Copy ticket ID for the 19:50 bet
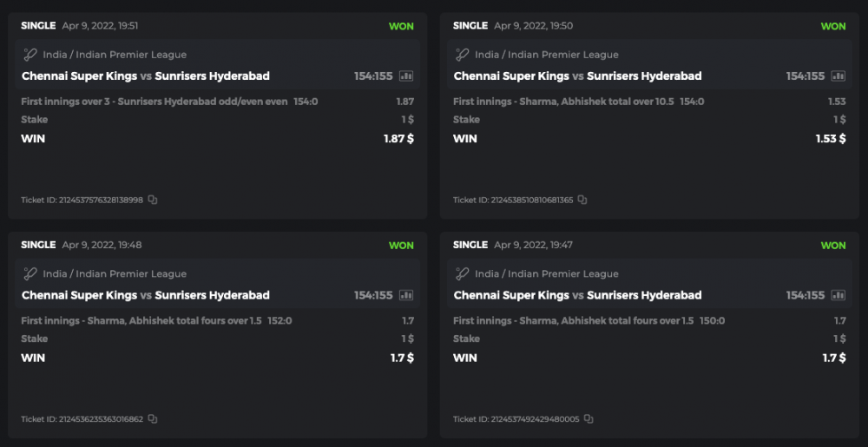The height and width of the screenshot is (447, 868). tap(582, 200)
